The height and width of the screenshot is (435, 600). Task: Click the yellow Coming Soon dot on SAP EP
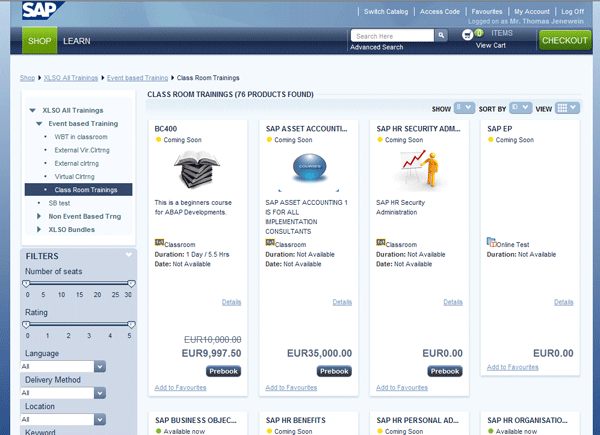coord(491,140)
